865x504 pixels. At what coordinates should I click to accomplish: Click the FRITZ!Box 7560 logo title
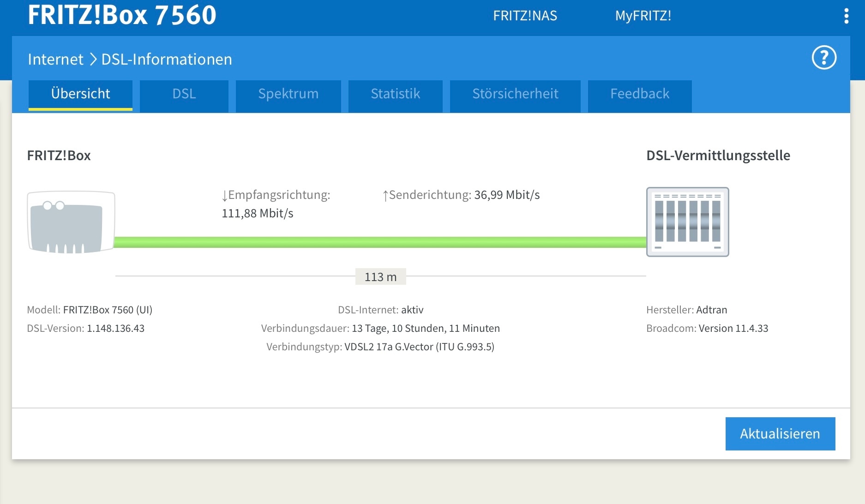coord(122,15)
